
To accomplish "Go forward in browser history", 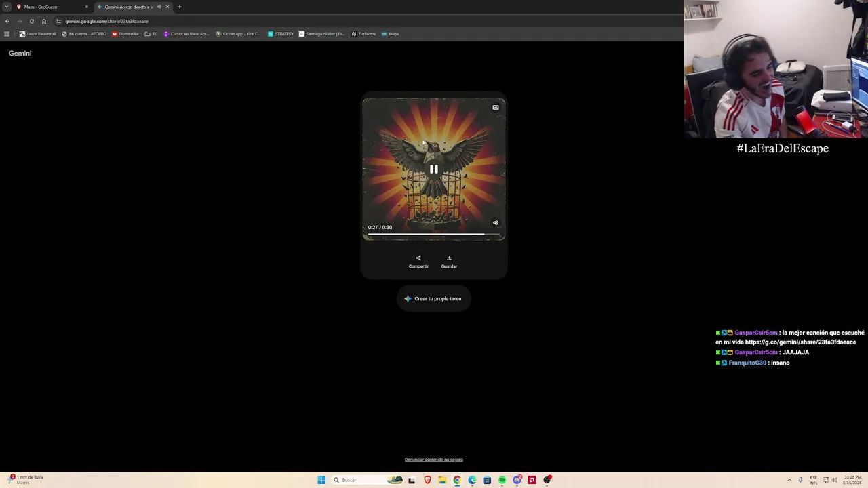I will pos(19,21).
